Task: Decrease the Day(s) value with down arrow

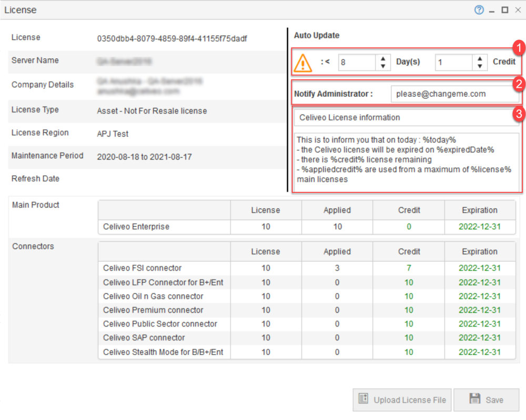Action: (x=383, y=66)
